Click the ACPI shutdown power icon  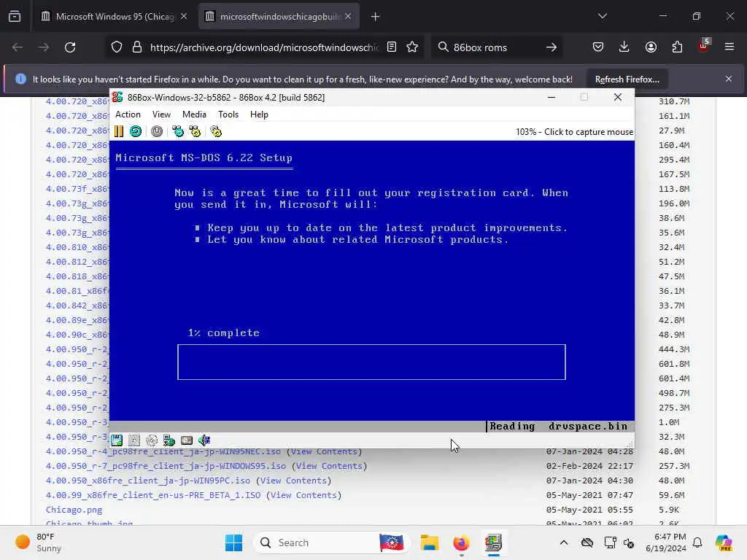tap(157, 131)
